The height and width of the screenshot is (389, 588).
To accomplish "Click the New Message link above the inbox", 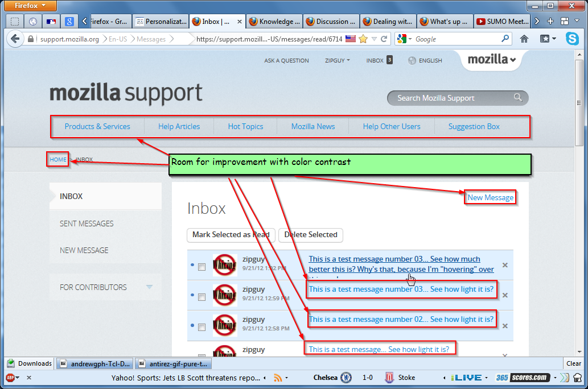I will click(x=490, y=197).
